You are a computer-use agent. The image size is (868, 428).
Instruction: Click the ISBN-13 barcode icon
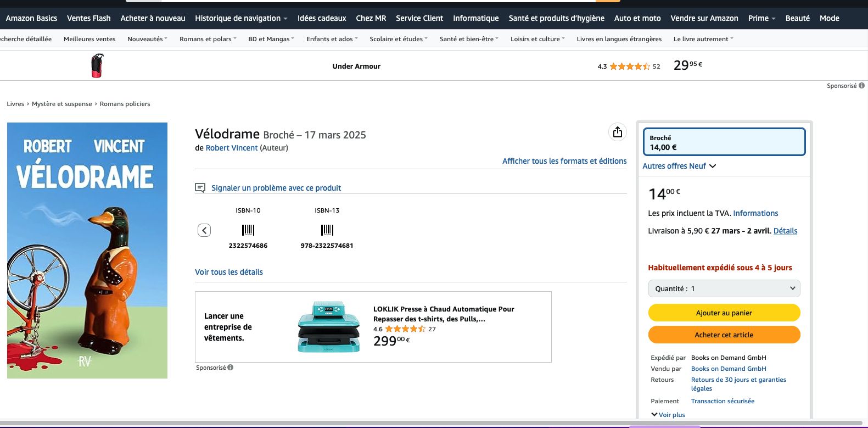(x=327, y=230)
